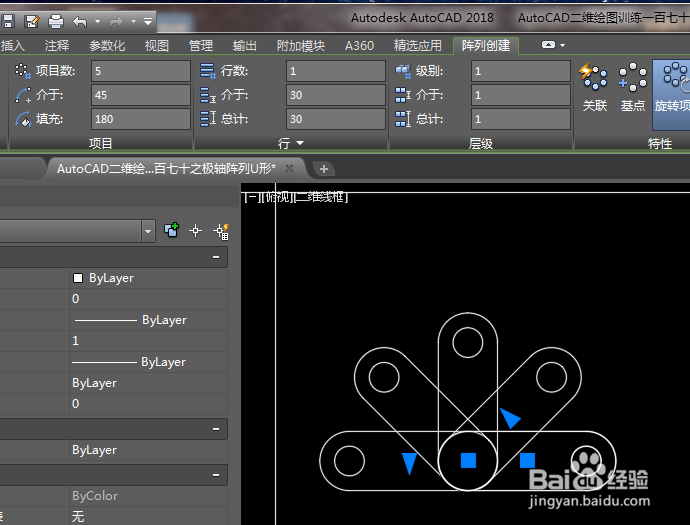
Task: Click the color ByLayer white swatch
Action: [78, 278]
